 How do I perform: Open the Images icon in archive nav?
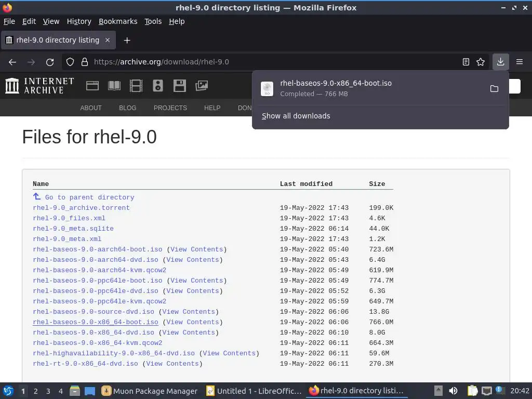(202, 86)
